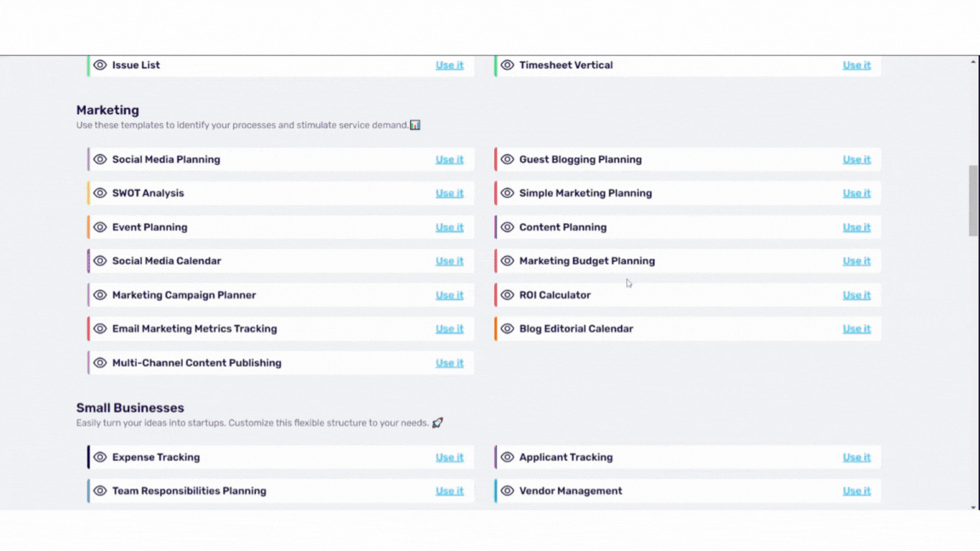Click "Use it" for Email Marketing Metrics Tracking
Viewport: 980px width, 551px height.
click(449, 329)
